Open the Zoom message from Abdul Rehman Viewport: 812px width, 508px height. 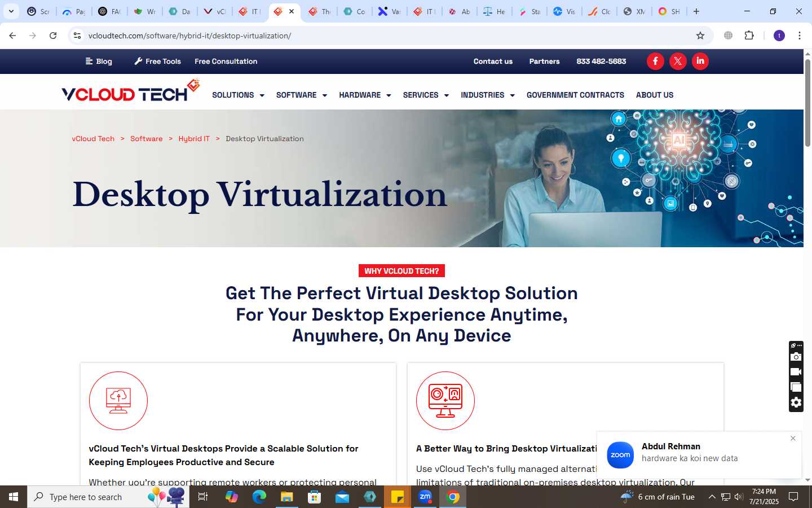pyautogui.click(x=699, y=454)
